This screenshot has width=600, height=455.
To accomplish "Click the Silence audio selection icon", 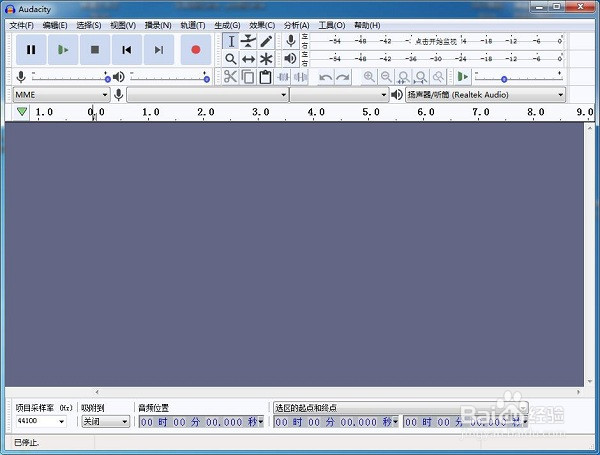I will click(300, 77).
